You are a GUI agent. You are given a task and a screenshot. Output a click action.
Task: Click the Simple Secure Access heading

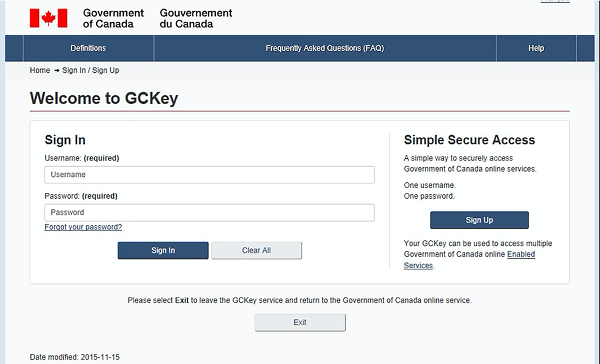469,140
